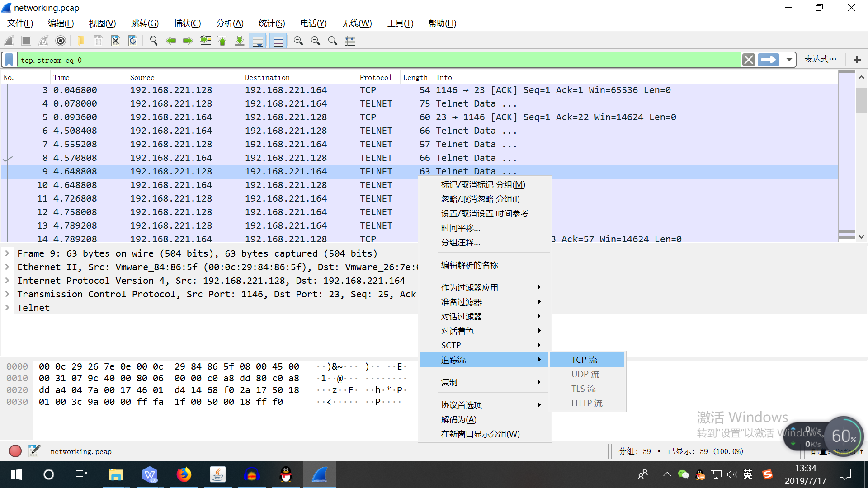The height and width of the screenshot is (488, 868).
Task: Open the 统计(S) menu
Action: point(272,23)
